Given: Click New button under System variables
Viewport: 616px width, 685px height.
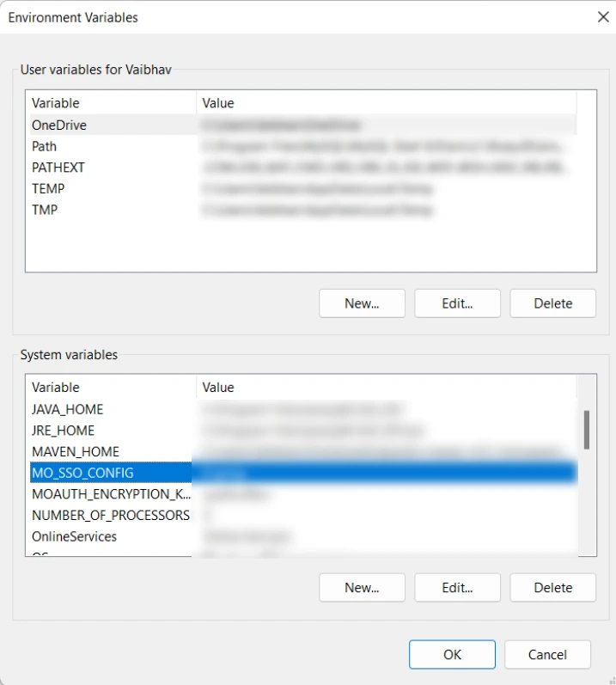Looking at the screenshot, I should pos(362,588).
